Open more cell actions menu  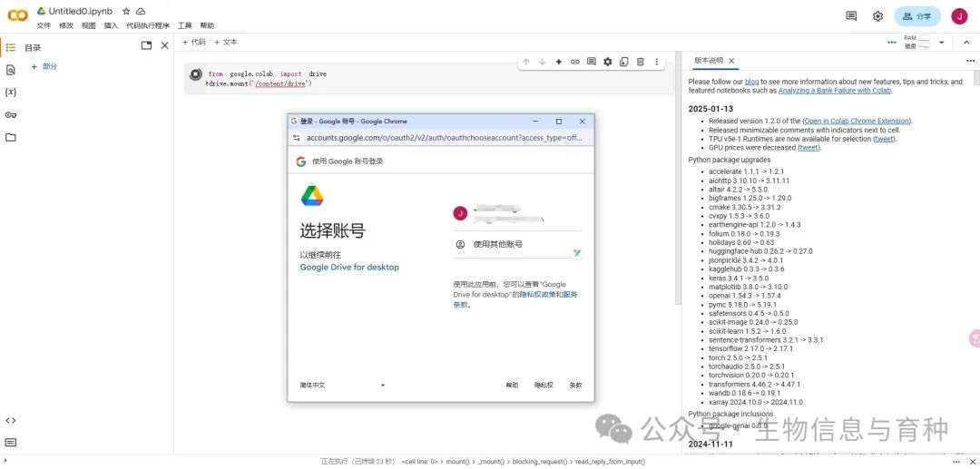656,62
